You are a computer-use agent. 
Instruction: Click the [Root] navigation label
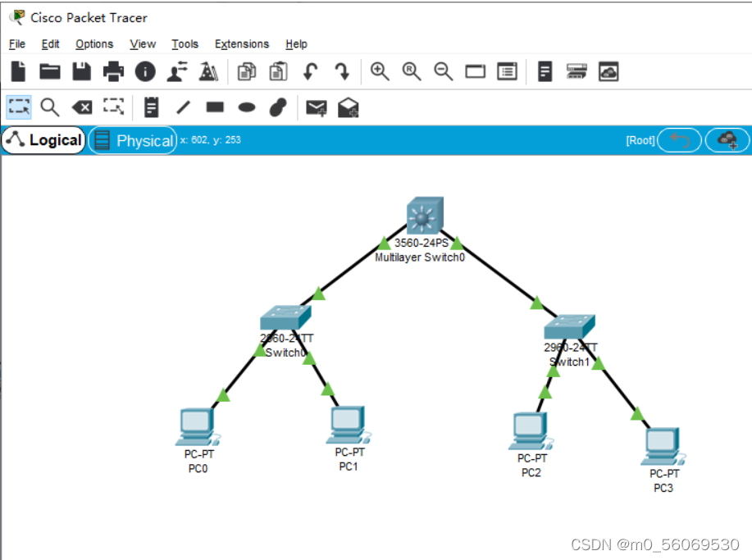click(640, 140)
